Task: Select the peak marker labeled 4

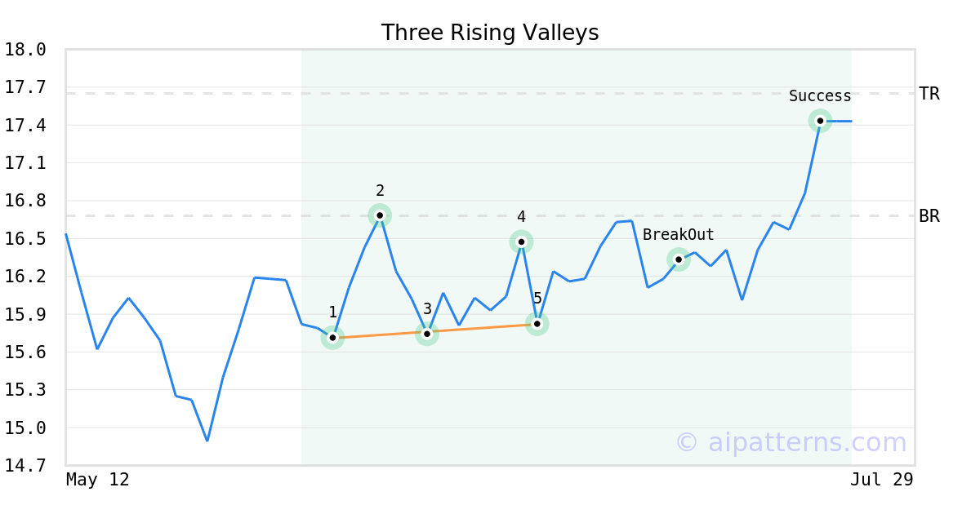Action: pos(521,241)
